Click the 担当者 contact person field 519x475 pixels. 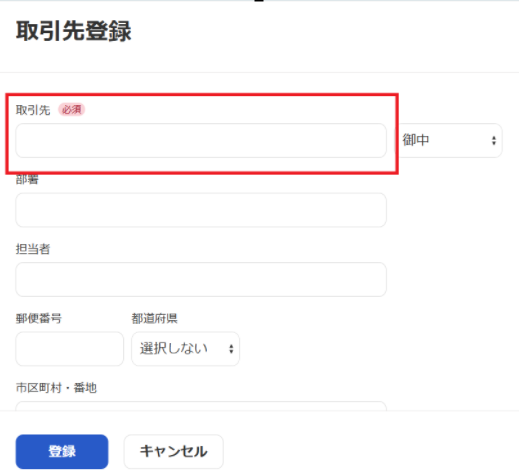coord(201,279)
